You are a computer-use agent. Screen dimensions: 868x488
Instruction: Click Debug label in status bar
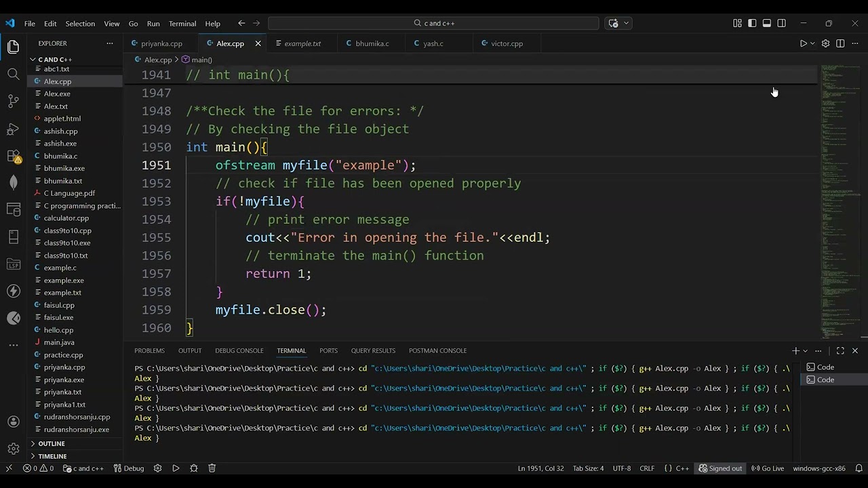point(128,468)
